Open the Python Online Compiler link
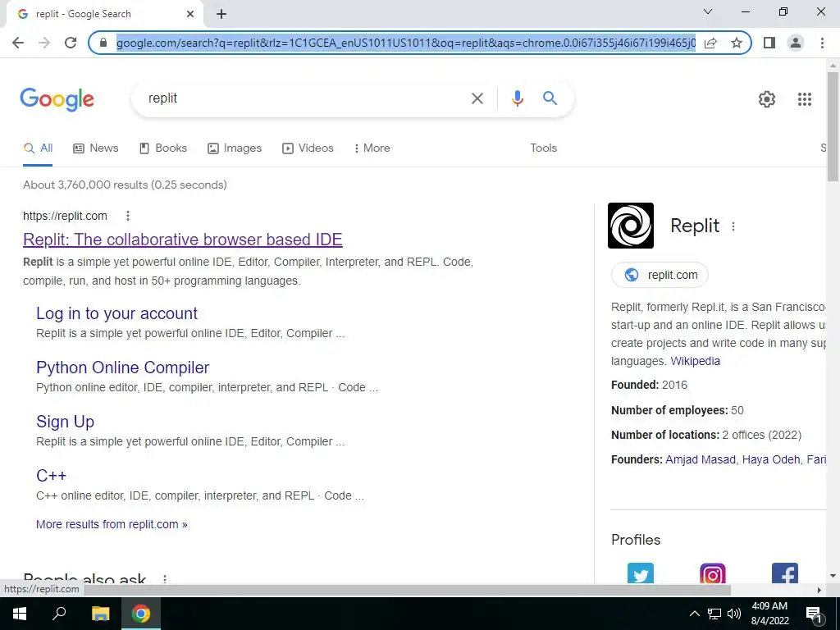This screenshot has width=840, height=630. pos(123,367)
